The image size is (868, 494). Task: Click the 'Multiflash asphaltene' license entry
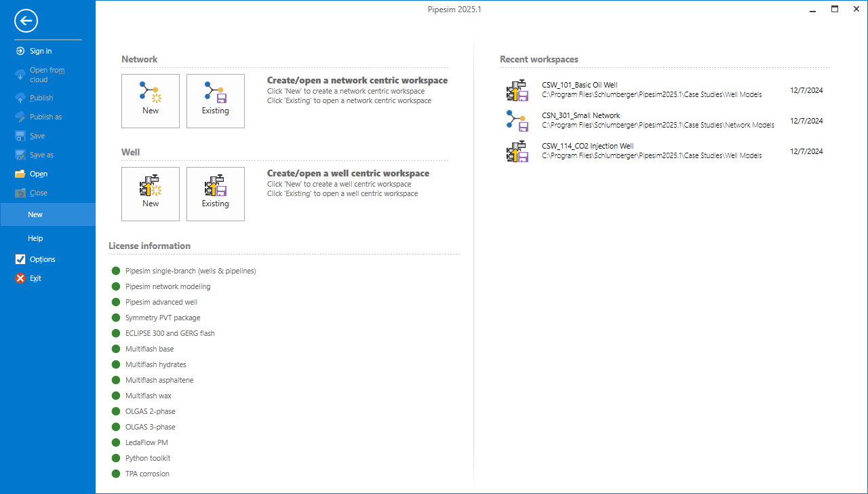click(x=159, y=380)
